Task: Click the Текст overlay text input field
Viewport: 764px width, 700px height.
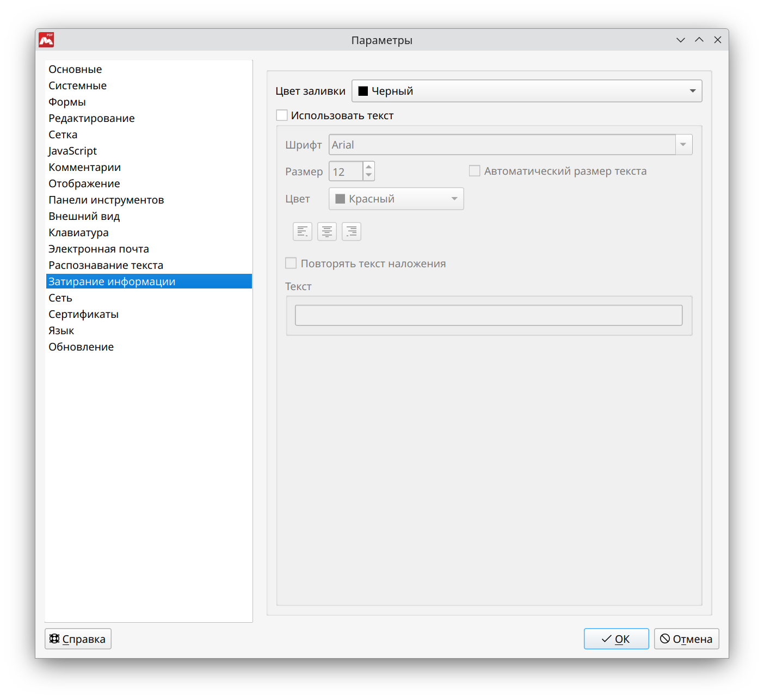Action: point(489,315)
